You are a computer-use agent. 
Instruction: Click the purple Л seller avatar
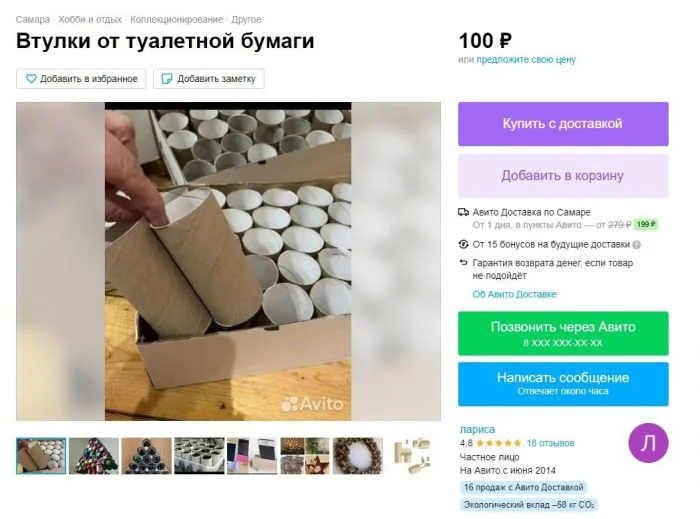[x=648, y=443]
